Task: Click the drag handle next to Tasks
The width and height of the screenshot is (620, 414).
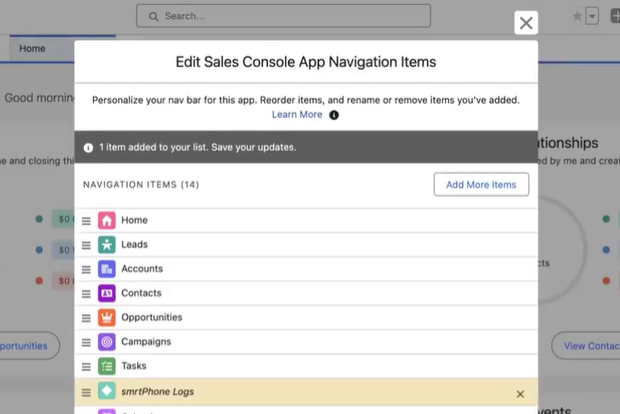Action: 86,367
